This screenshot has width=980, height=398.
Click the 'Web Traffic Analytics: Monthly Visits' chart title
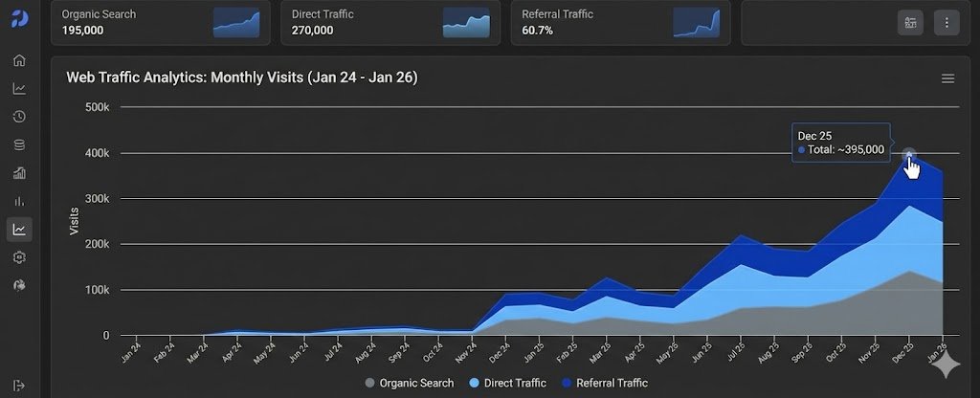pyautogui.click(x=242, y=77)
